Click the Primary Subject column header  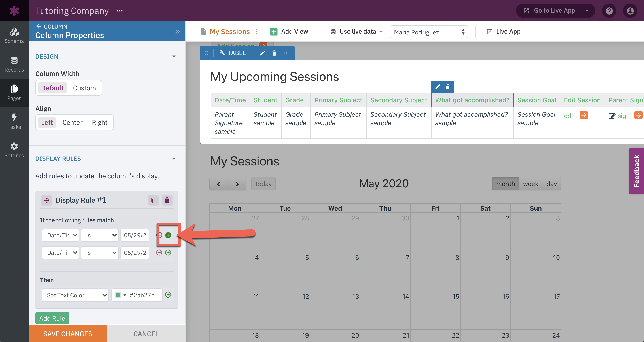pyautogui.click(x=338, y=100)
